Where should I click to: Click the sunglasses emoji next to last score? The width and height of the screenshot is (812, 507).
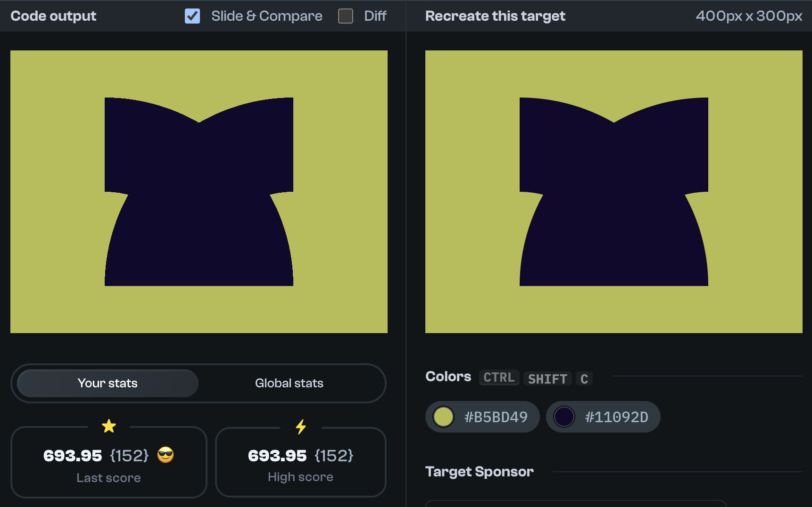tap(166, 455)
